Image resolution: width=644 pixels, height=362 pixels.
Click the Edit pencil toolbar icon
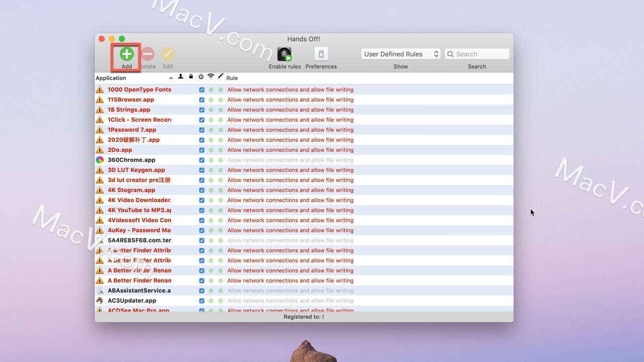click(168, 54)
